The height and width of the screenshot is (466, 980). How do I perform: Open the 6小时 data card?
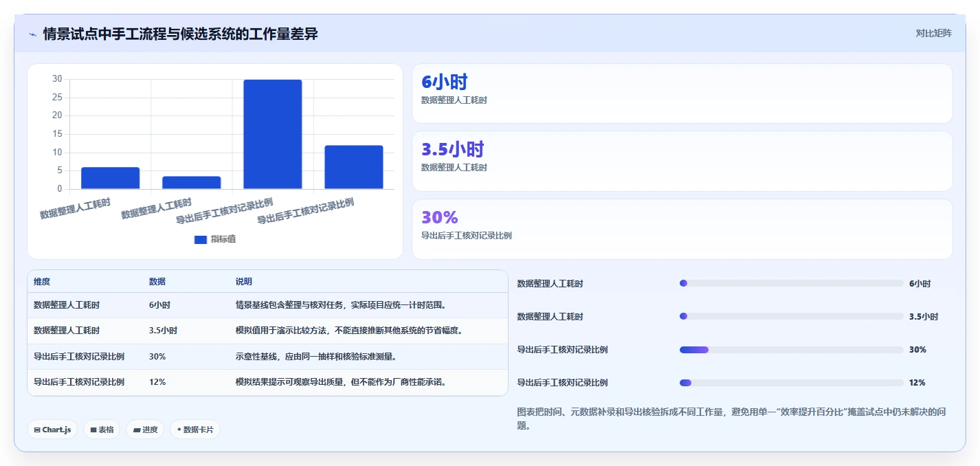tap(682, 93)
